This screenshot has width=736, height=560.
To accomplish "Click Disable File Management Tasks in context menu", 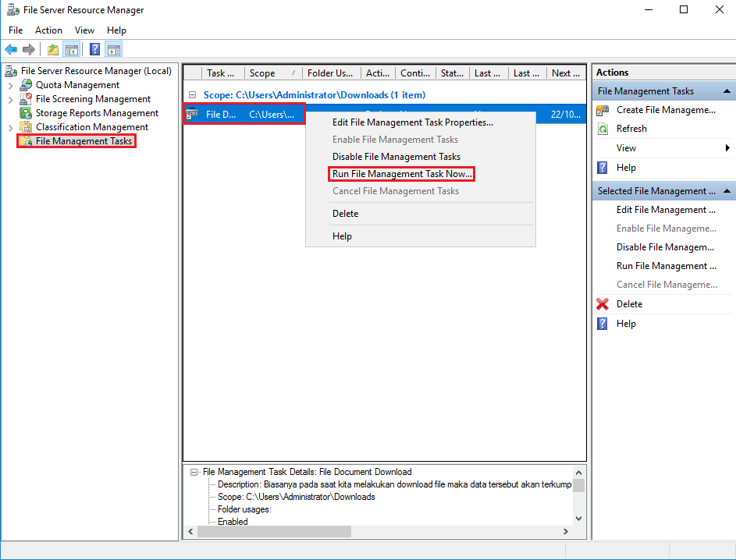I will pos(394,156).
